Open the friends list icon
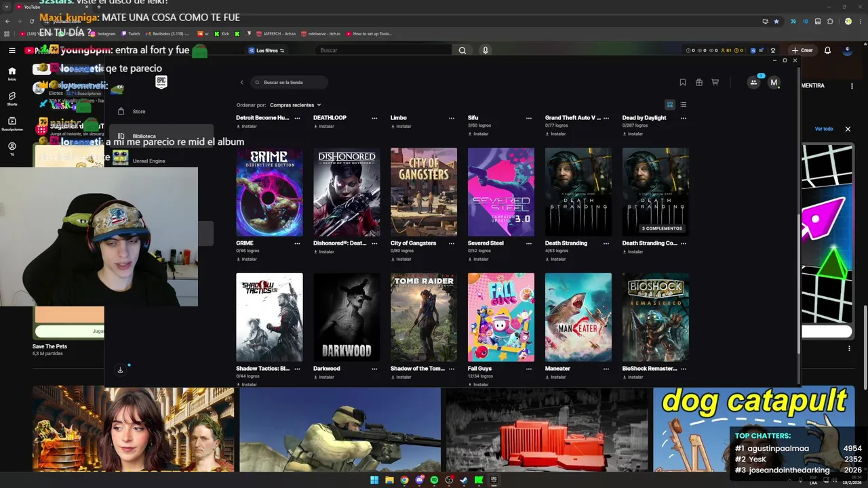Screen dimensions: 868x488 click(x=753, y=83)
